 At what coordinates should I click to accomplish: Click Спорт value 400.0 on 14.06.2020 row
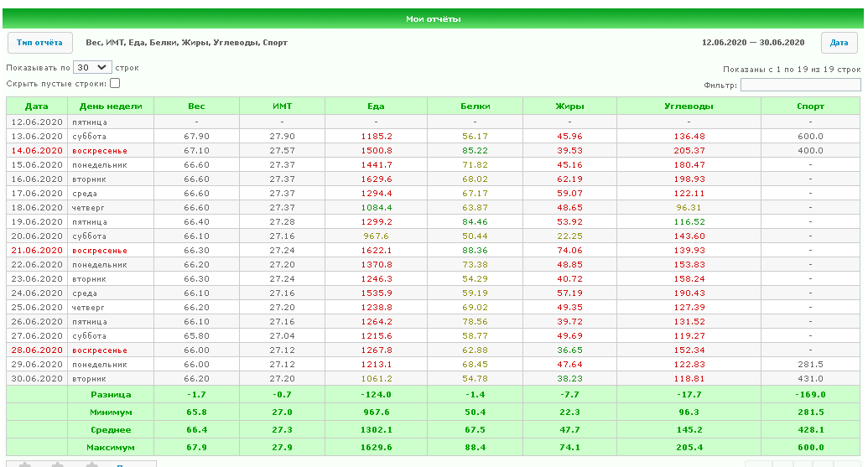tap(810, 151)
